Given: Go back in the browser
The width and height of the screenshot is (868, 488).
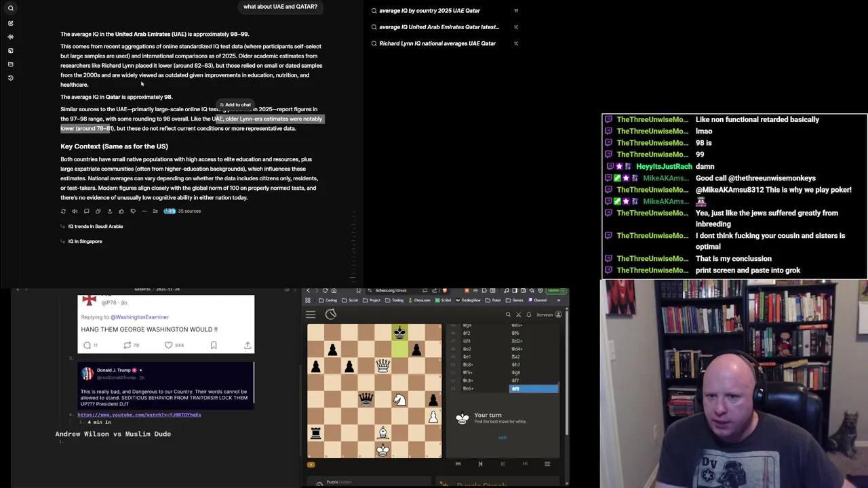Looking at the screenshot, I should tap(308, 290).
